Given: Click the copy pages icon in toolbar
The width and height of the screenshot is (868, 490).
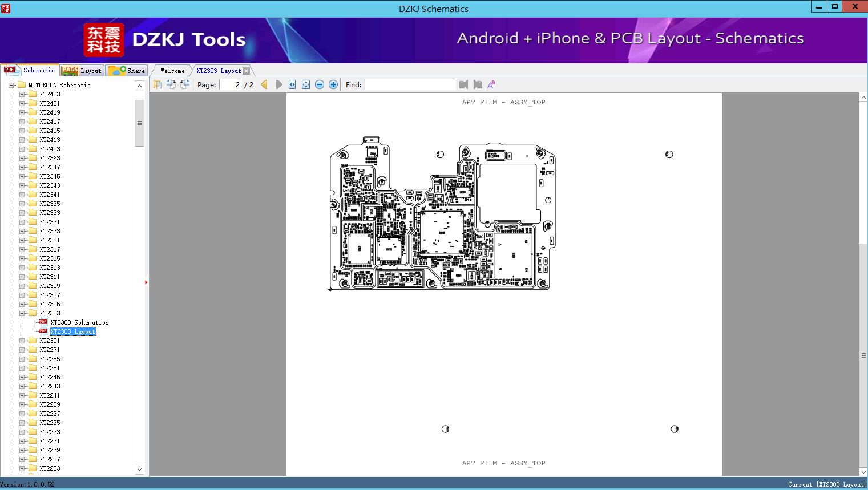Looking at the screenshot, I should click(x=158, y=84).
